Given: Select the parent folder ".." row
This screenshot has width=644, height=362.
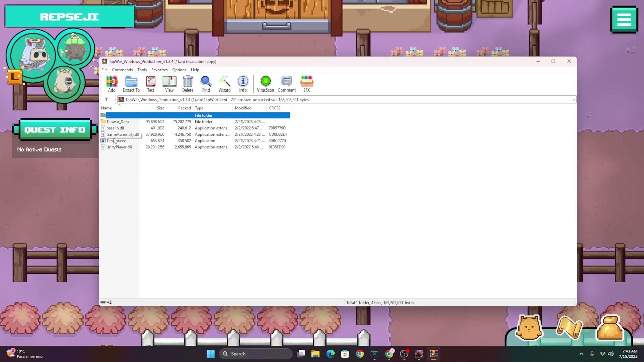Looking at the screenshot, I should click(x=195, y=115).
